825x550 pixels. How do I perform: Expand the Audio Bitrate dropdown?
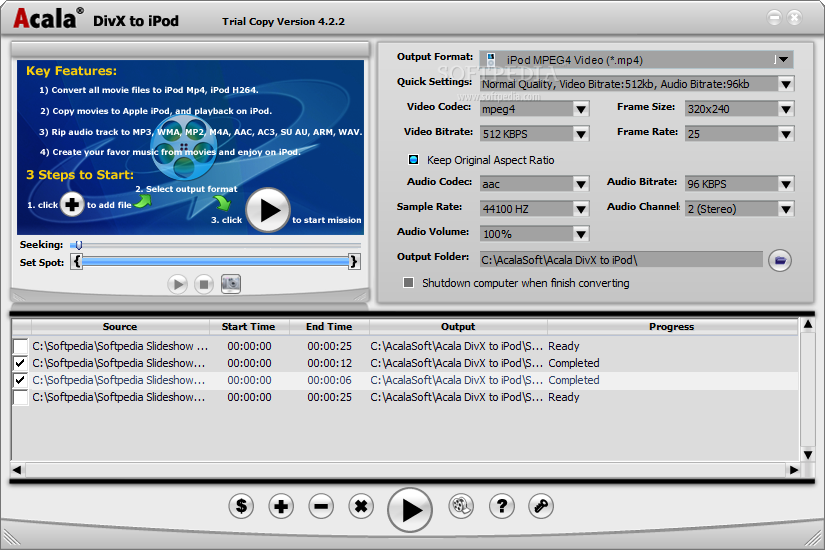pyautogui.click(x=786, y=184)
